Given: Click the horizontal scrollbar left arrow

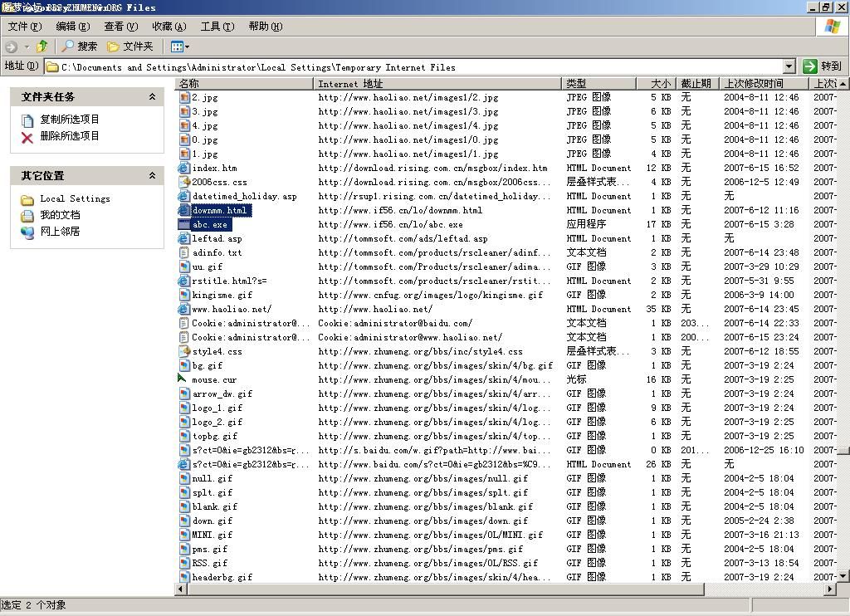Looking at the screenshot, I should (180, 589).
